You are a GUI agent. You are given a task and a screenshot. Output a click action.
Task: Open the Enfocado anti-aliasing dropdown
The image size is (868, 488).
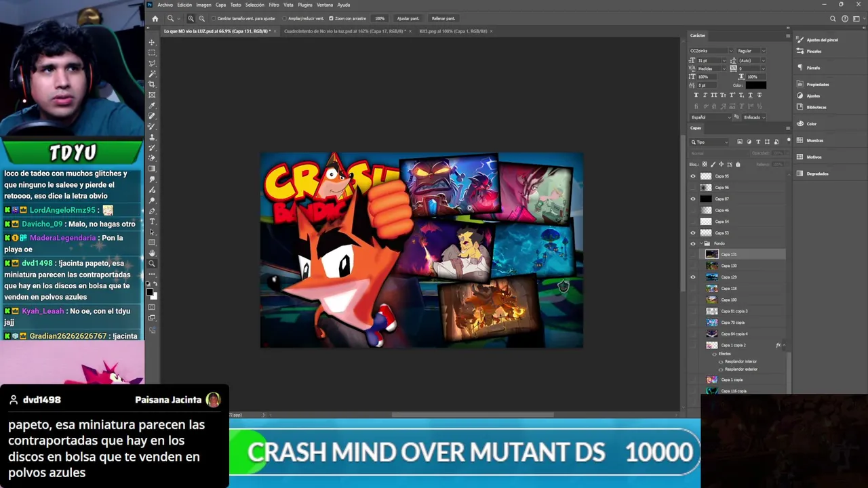(x=754, y=117)
